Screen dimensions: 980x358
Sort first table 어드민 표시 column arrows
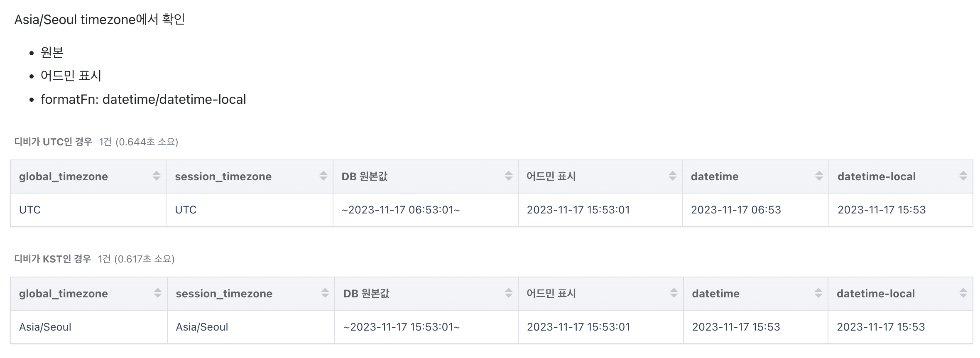[x=673, y=176]
